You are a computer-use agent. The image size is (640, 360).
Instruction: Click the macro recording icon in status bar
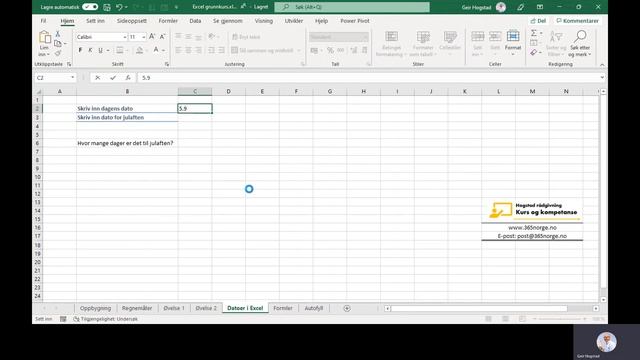click(x=63, y=319)
